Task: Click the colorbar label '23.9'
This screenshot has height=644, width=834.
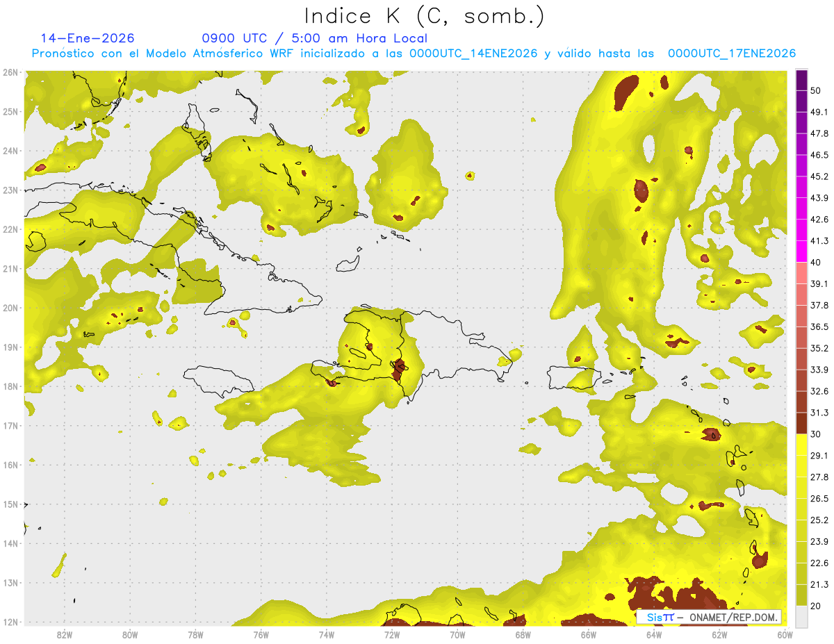Action: tap(819, 541)
